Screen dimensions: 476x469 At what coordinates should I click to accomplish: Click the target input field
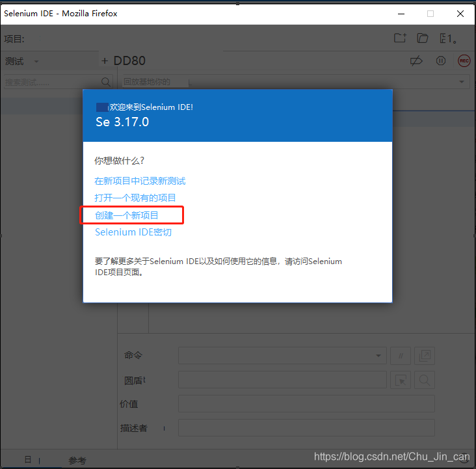click(282, 380)
